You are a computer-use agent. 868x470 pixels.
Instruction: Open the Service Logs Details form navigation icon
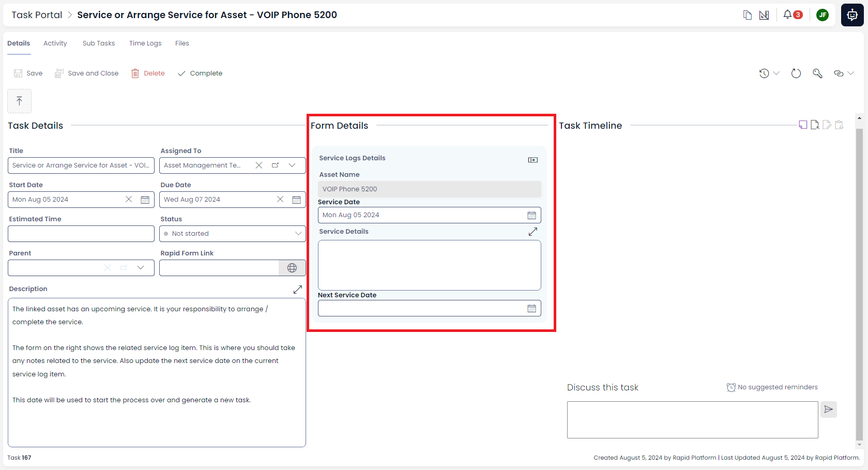click(x=532, y=160)
